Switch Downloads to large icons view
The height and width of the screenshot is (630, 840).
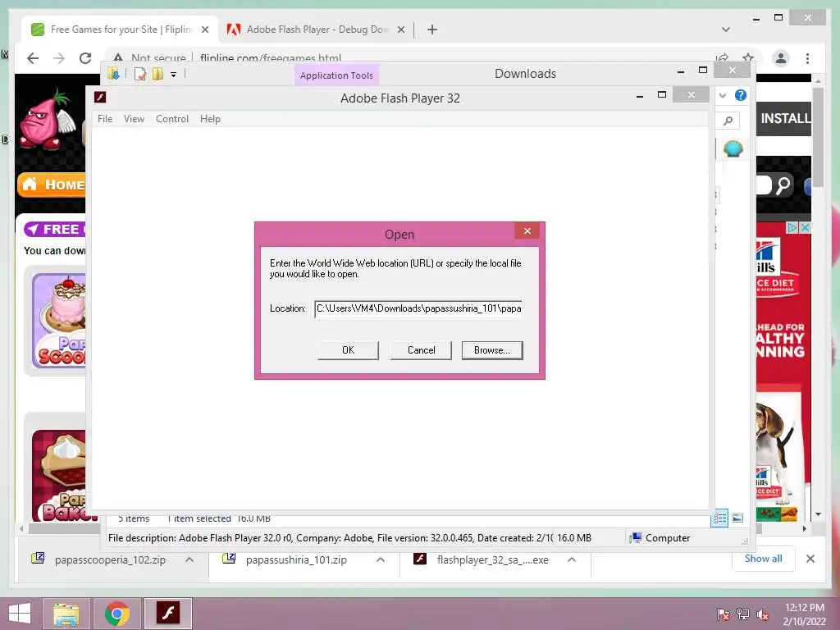pos(737,518)
